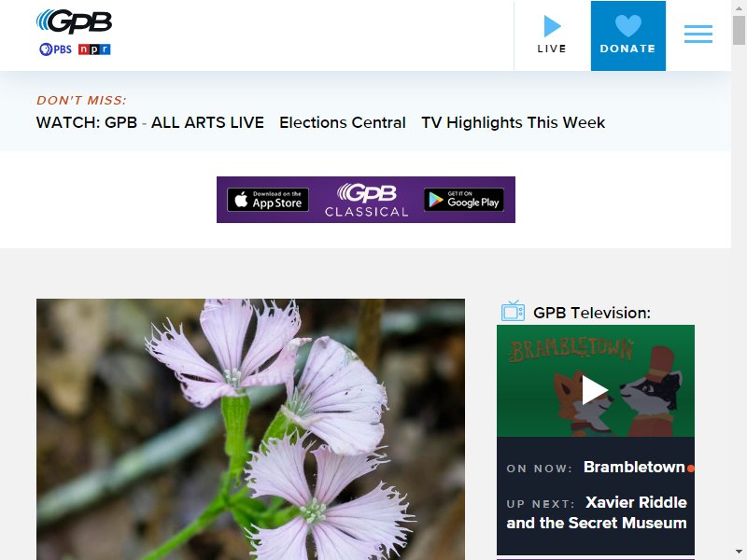Play the Brambletown video thumbnail

596,381
